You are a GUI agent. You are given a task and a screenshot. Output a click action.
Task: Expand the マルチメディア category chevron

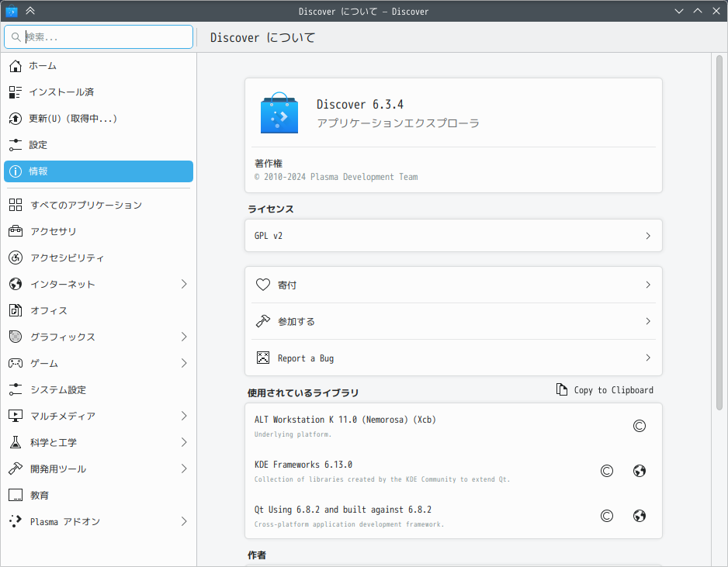(x=184, y=416)
